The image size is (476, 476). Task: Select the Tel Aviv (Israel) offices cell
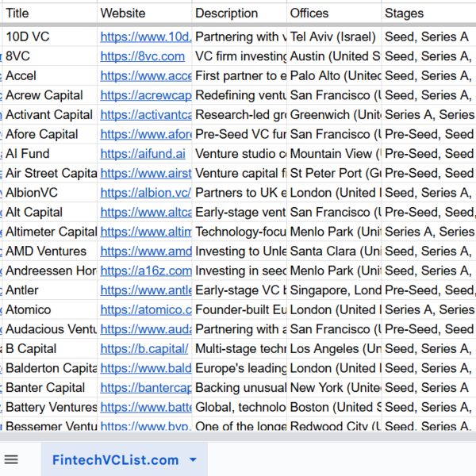(x=334, y=36)
